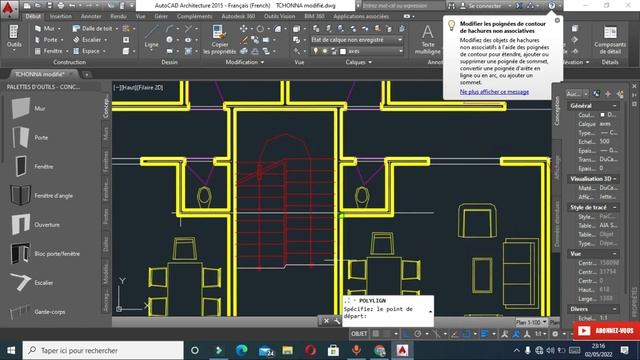Select the Rotate tool in Modification panel
Screen dimensions: 640x360
pyautogui.click(x=260, y=29)
